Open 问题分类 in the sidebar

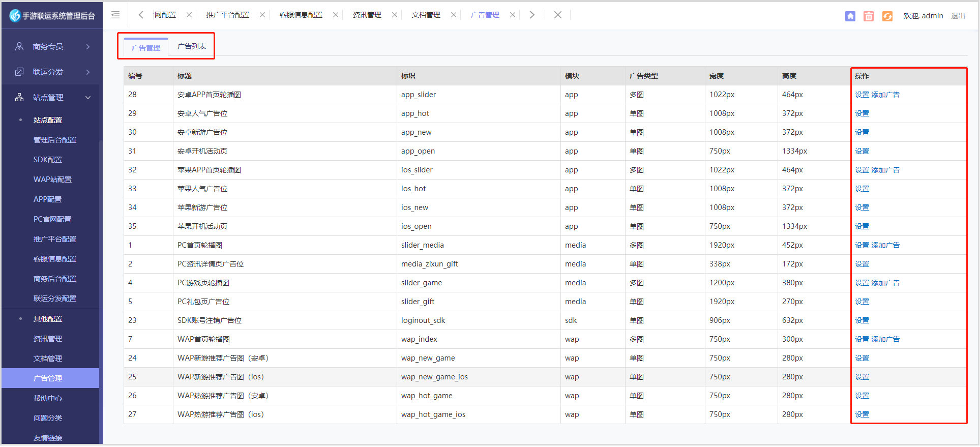48,418
